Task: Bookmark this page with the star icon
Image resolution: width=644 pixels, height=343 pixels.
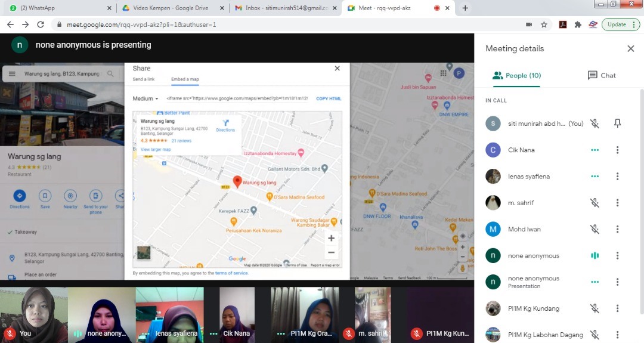Action: (544, 24)
